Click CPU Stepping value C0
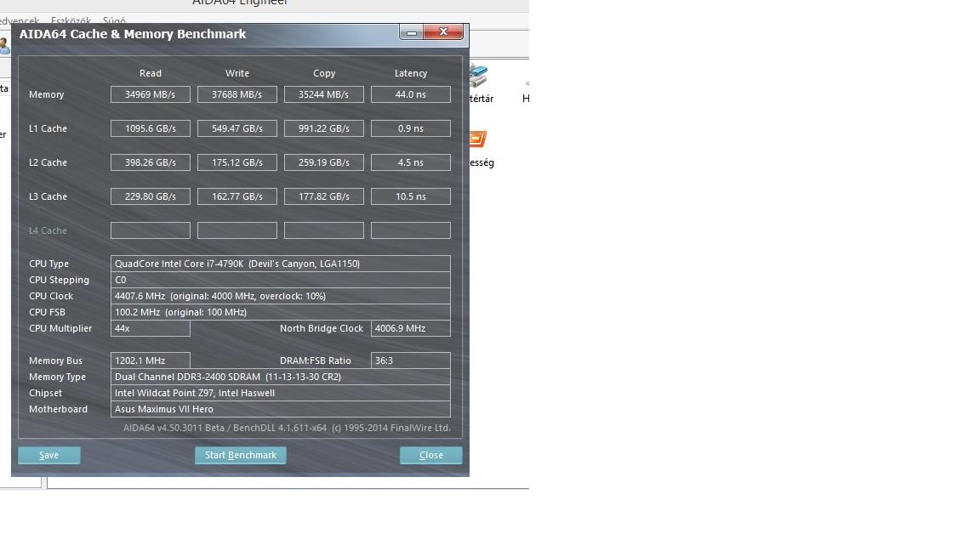 tap(280, 280)
